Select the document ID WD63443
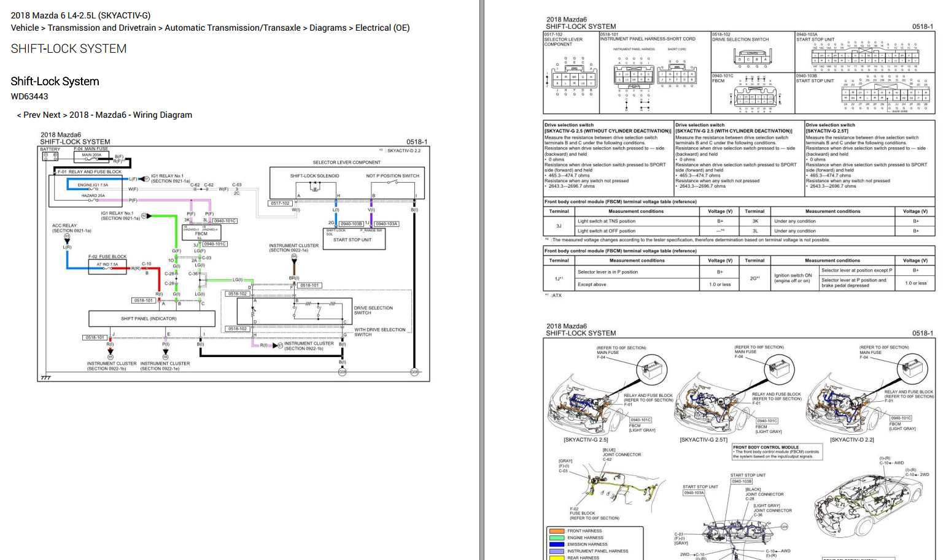The height and width of the screenshot is (560, 946). [29, 96]
